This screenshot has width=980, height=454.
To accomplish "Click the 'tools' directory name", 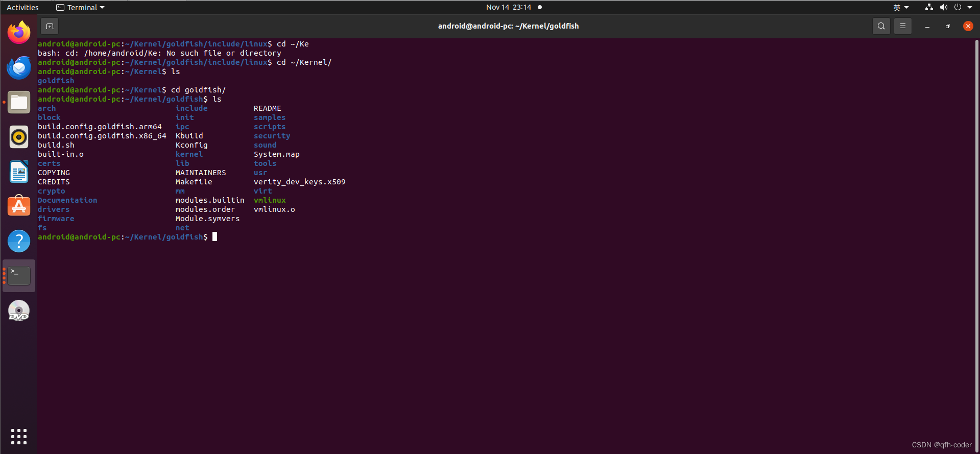I will coord(265,163).
